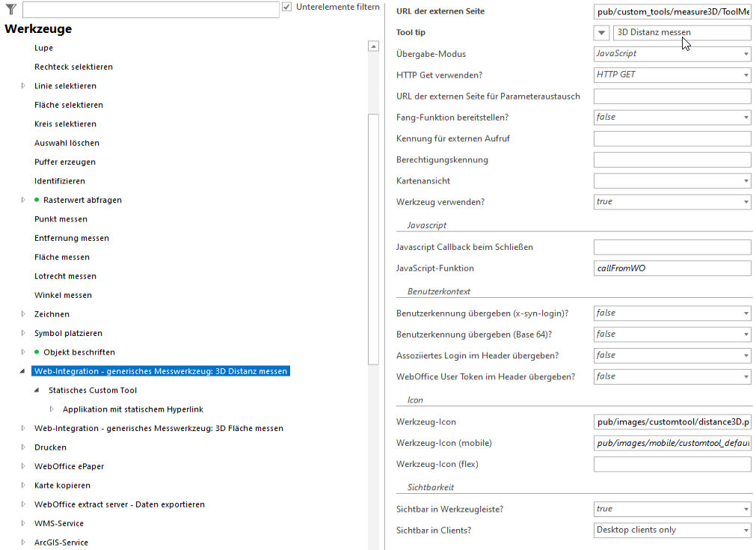
Task: Click the JavaScript-Funktion input field
Action: [671, 267]
